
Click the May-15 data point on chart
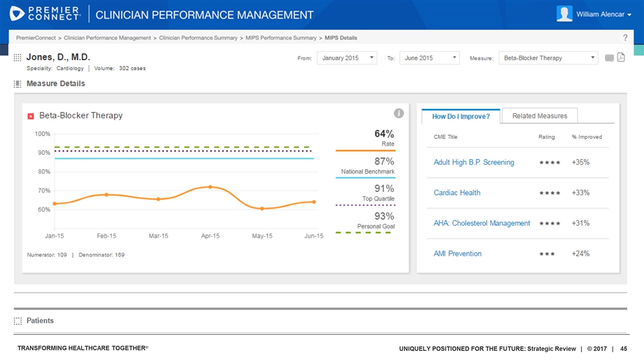(x=262, y=208)
